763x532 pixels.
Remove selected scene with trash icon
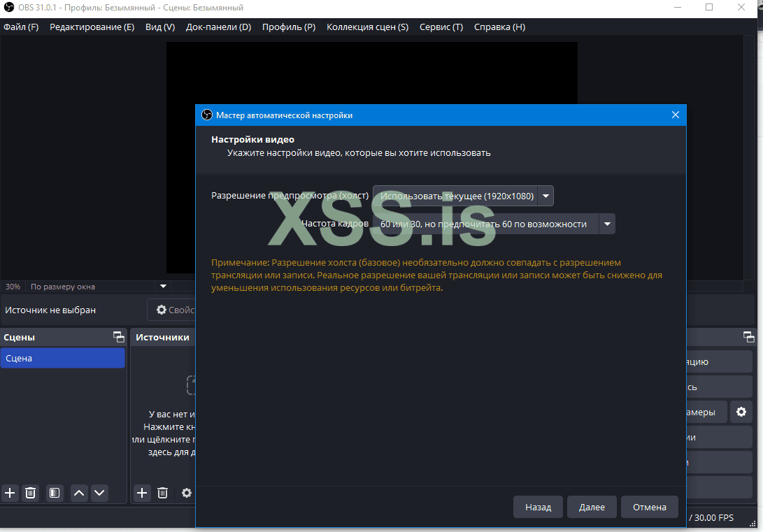[30, 493]
